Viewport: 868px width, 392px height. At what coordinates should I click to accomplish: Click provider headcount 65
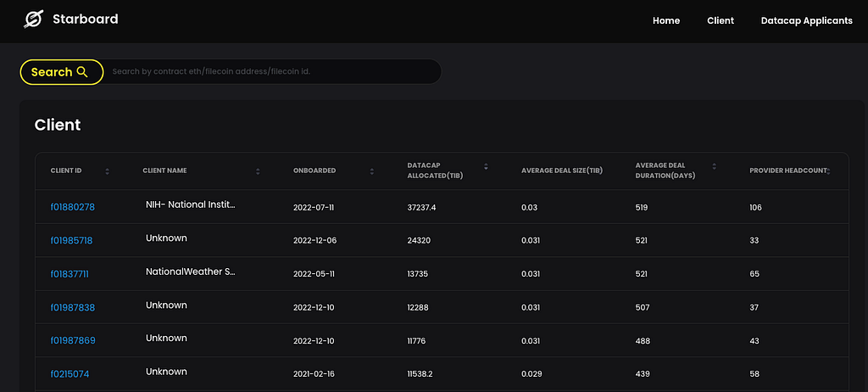click(754, 274)
